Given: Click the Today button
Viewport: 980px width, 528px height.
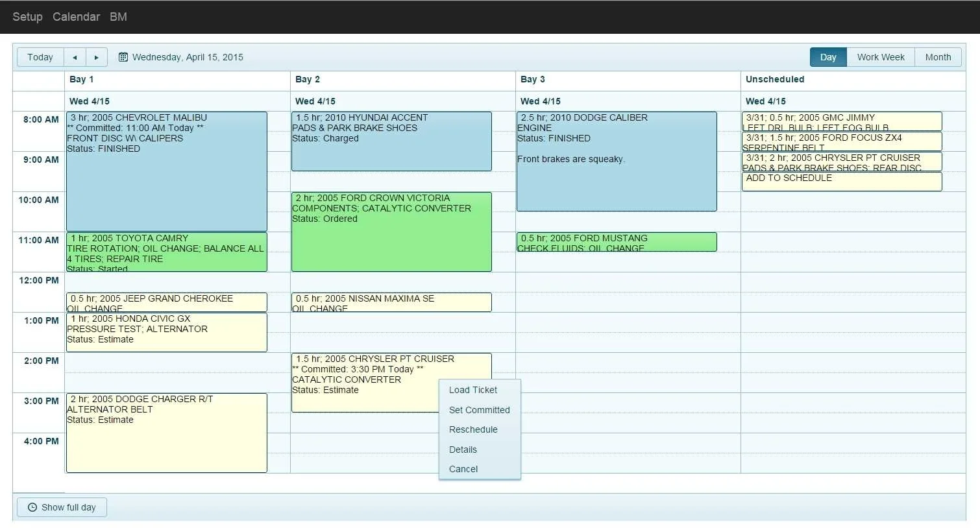Looking at the screenshot, I should 40,57.
